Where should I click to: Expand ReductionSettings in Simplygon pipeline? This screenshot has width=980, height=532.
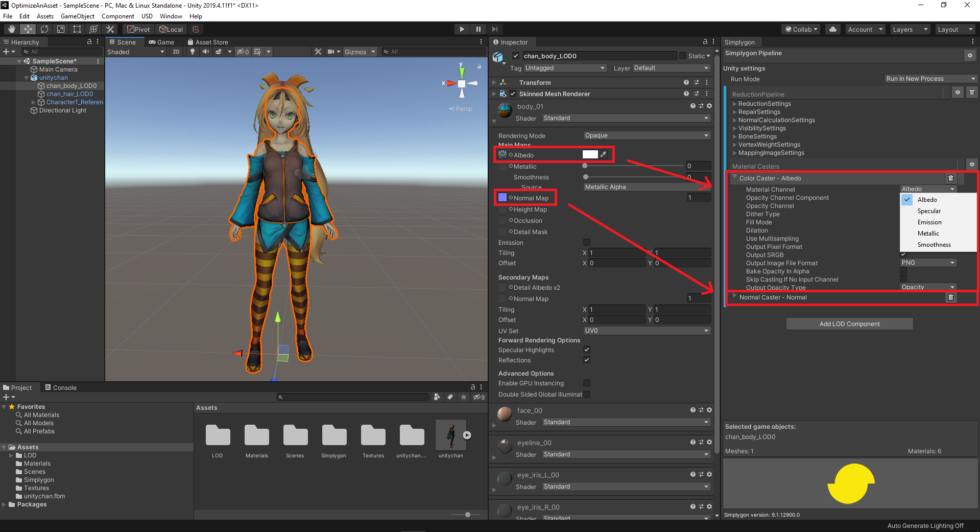[735, 104]
